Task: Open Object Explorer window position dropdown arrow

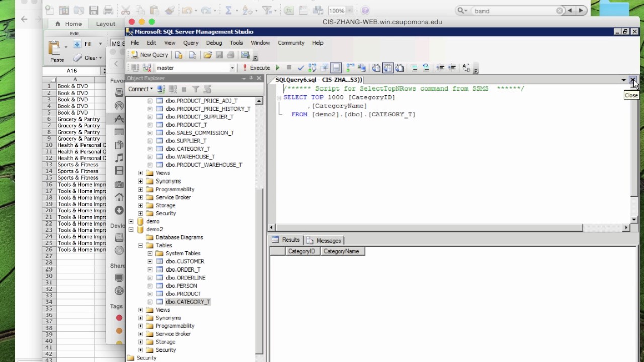Action: coord(244,78)
